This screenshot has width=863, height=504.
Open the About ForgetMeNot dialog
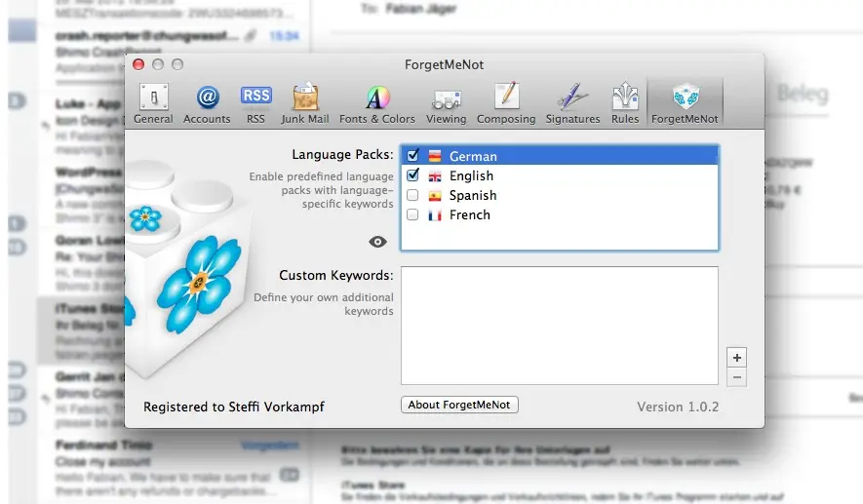tap(459, 405)
